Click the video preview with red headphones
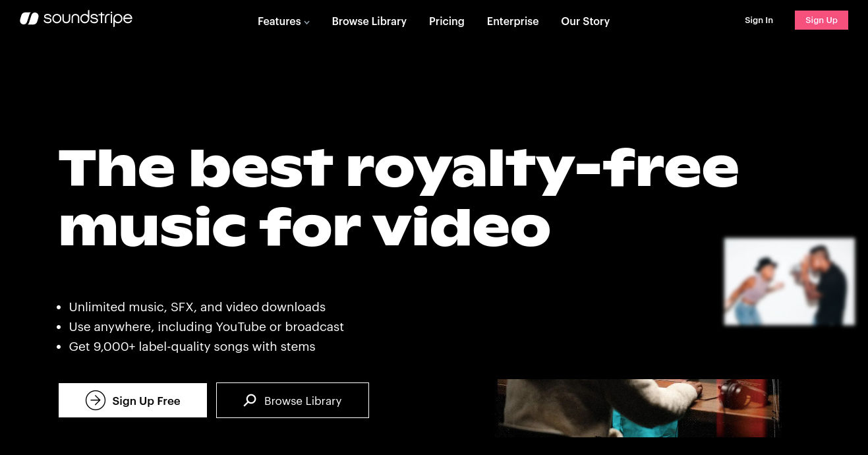The image size is (868, 455). pyautogui.click(x=638, y=408)
